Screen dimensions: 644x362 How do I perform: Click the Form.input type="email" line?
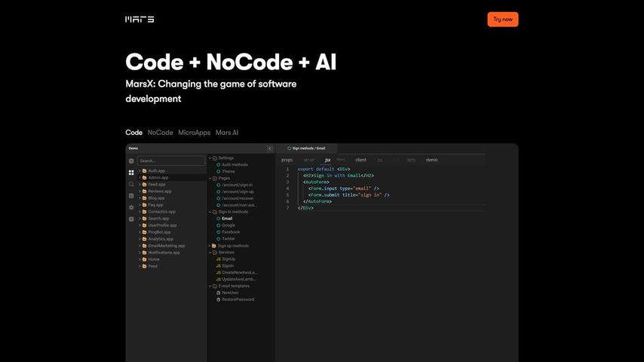click(344, 189)
